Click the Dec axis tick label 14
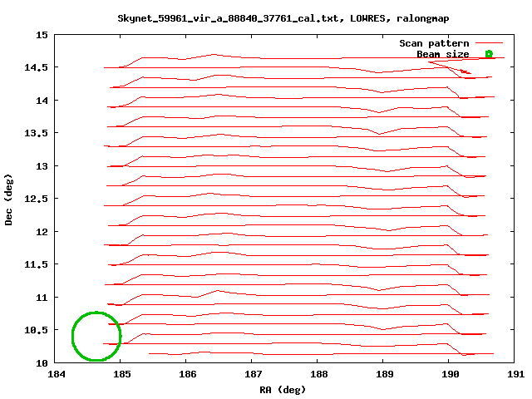The width and height of the screenshot is (532, 399). [42, 101]
